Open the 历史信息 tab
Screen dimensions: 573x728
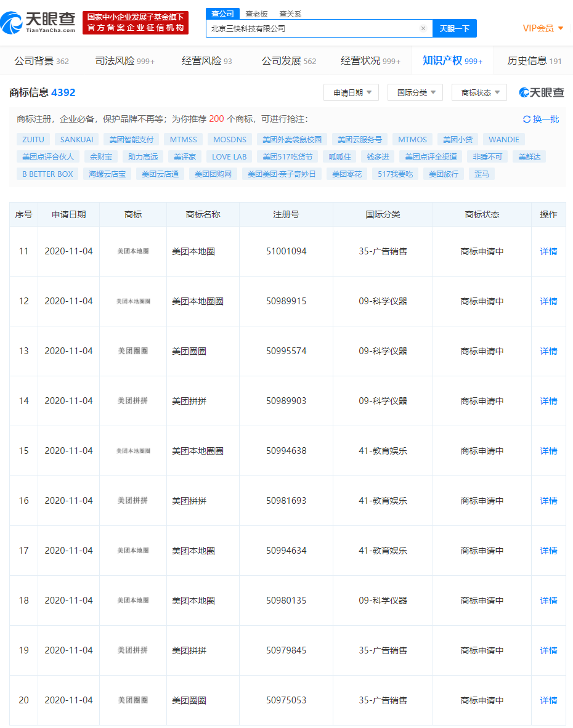click(534, 61)
